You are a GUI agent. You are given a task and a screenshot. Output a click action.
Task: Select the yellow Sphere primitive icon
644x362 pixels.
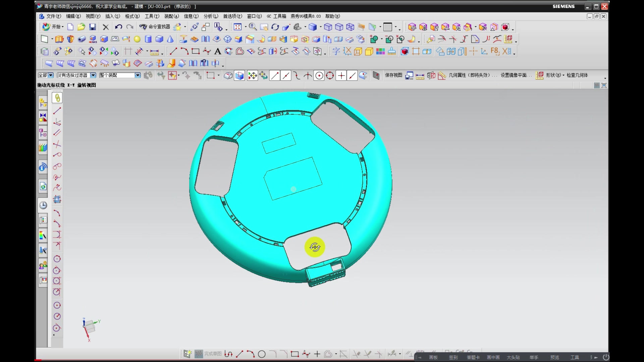point(137,39)
